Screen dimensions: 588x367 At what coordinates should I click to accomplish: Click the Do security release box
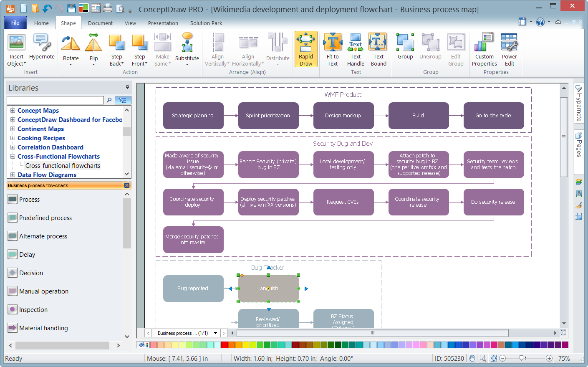point(494,202)
